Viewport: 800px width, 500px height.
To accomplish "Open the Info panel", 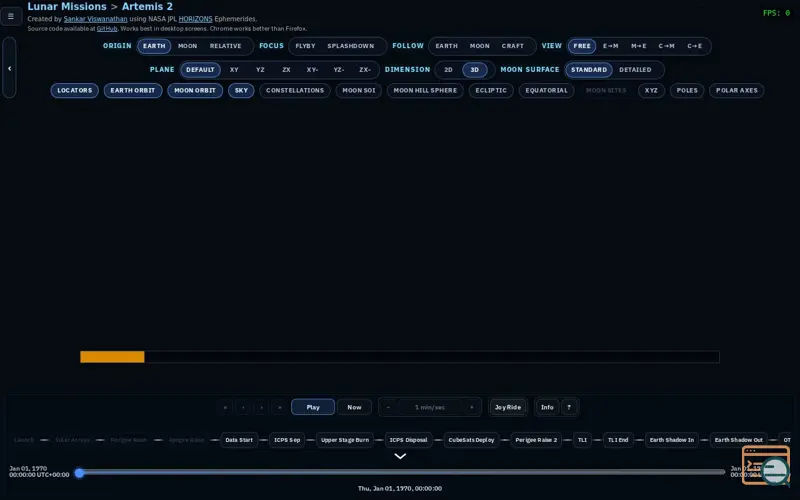I will click(x=547, y=407).
